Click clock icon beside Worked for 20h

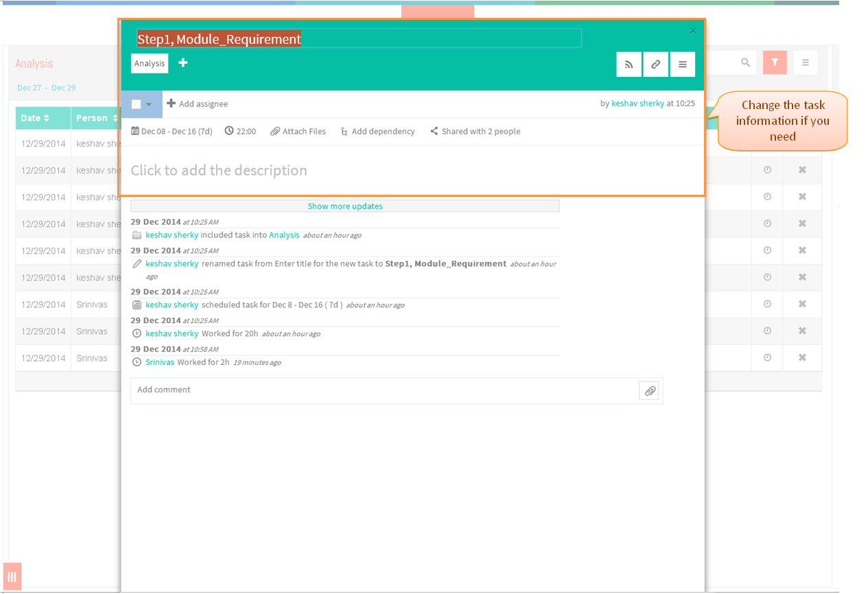137,333
